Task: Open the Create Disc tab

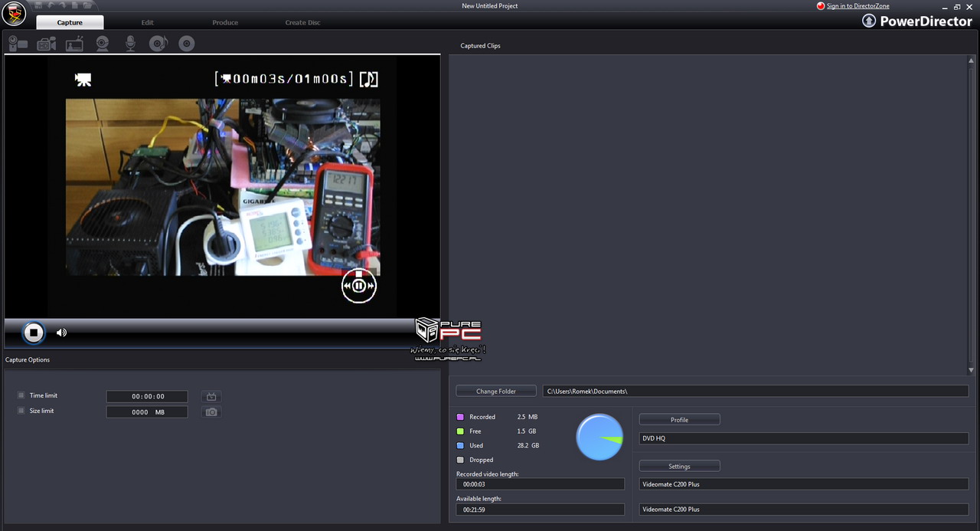Action: 302,22
